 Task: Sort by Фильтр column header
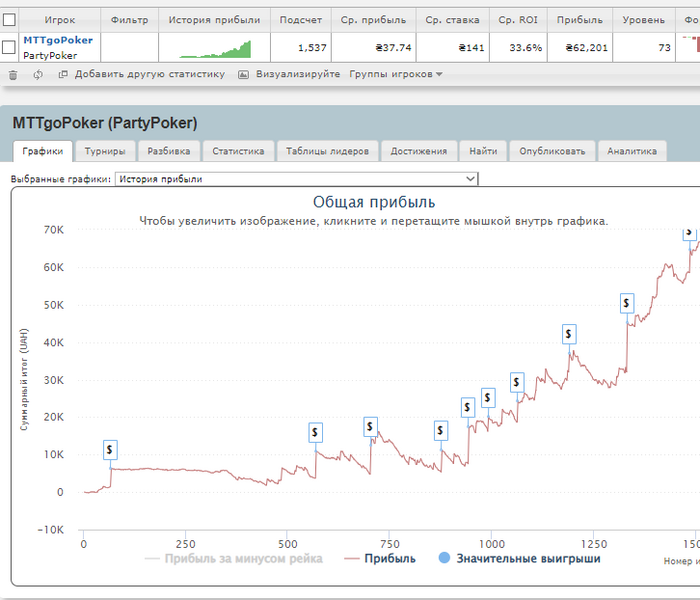[x=129, y=20]
